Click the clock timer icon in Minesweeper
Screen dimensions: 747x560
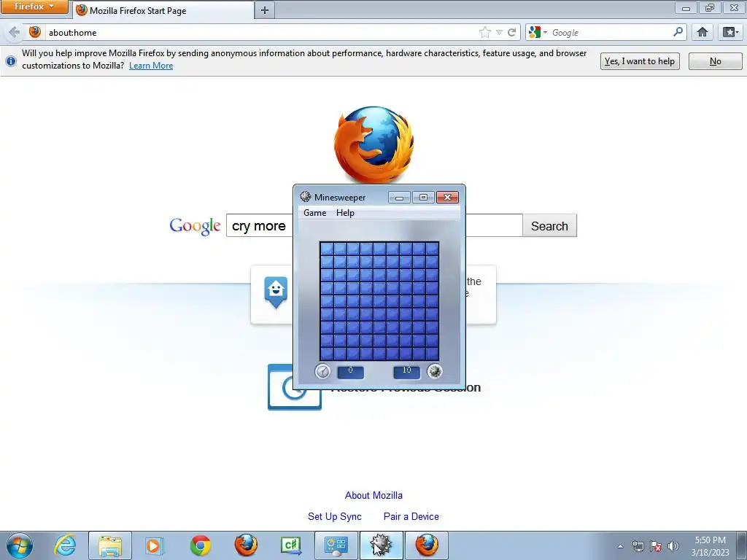click(322, 371)
